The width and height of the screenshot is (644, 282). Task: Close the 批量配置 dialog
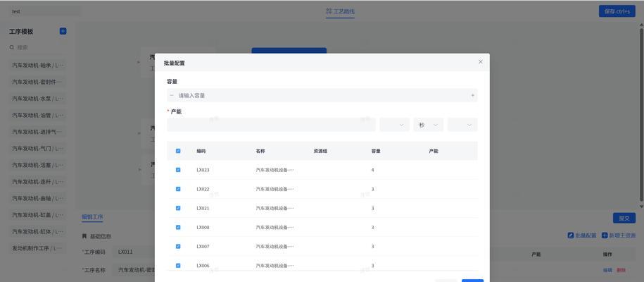pyautogui.click(x=481, y=62)
